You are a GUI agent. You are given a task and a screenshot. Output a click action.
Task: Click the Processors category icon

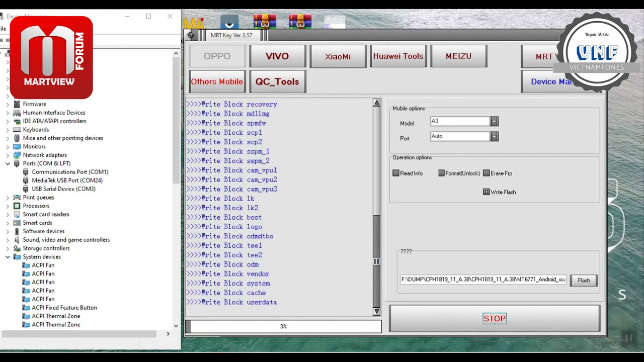point(17,206)
